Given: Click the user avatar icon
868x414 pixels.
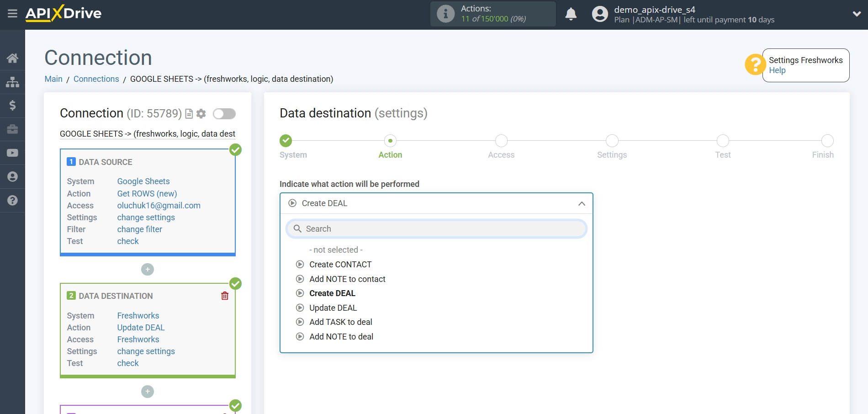Looking at the screenshot, I should tap(600, 14).
